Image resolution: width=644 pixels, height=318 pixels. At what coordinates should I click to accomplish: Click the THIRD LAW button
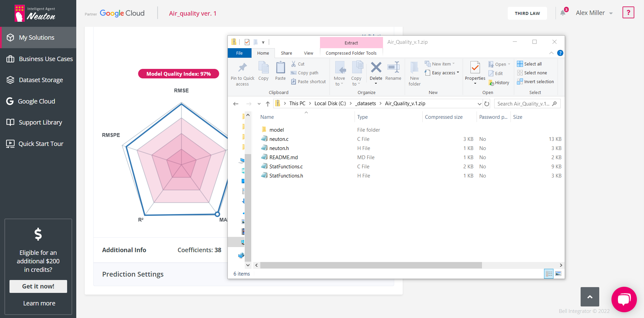(527, 13)
